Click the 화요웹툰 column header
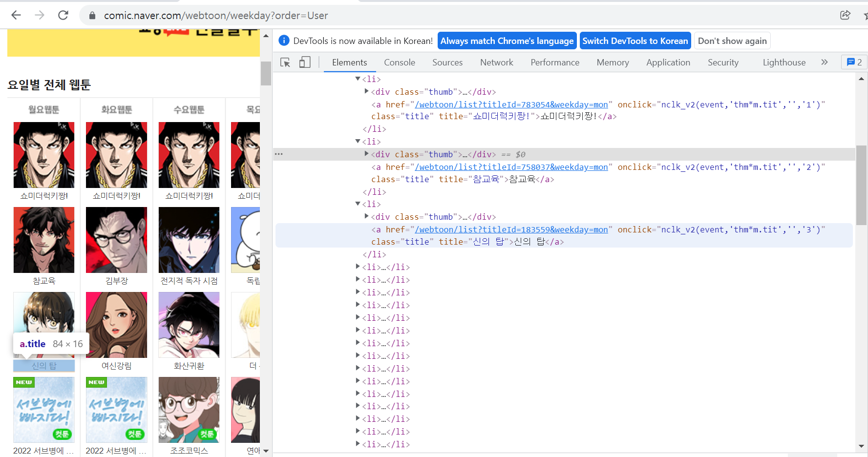The width and height of the screenshot is (868, 457). [117, 110]
